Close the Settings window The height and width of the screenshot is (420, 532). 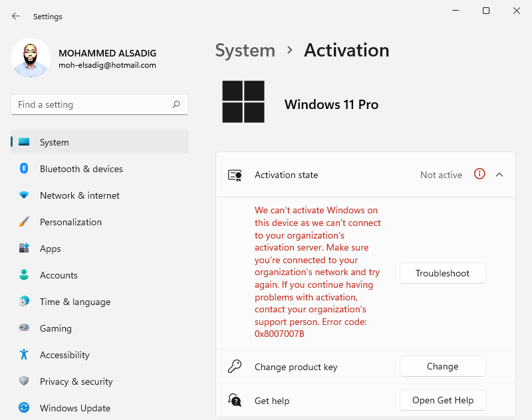tap(517, 11)
